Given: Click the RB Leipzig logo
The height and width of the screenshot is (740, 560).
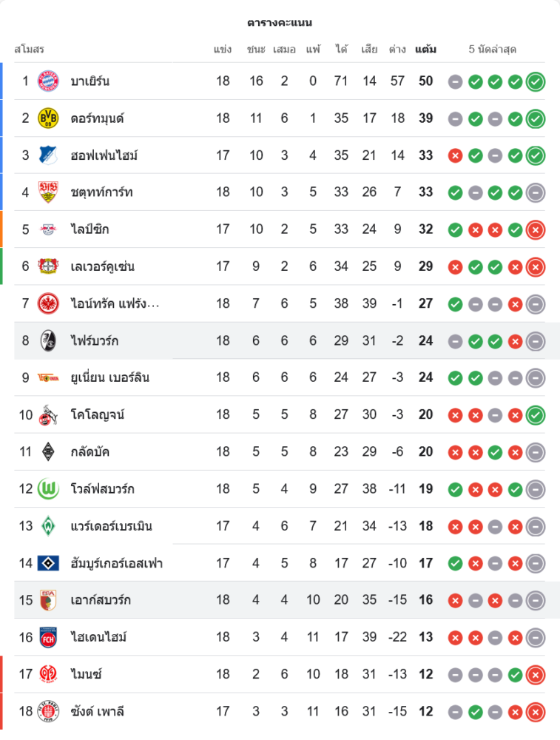Looking at the screenshot, I should (48, 229).
